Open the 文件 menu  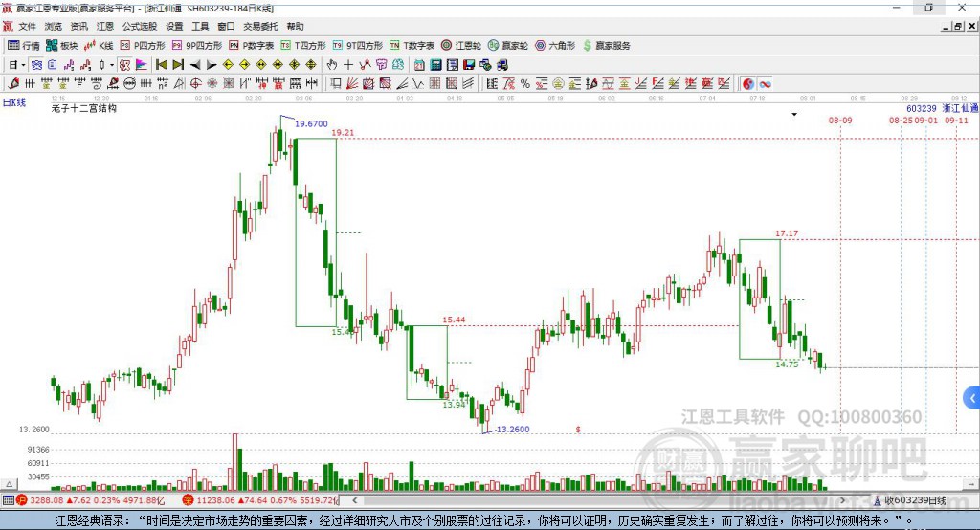[28, 26]
